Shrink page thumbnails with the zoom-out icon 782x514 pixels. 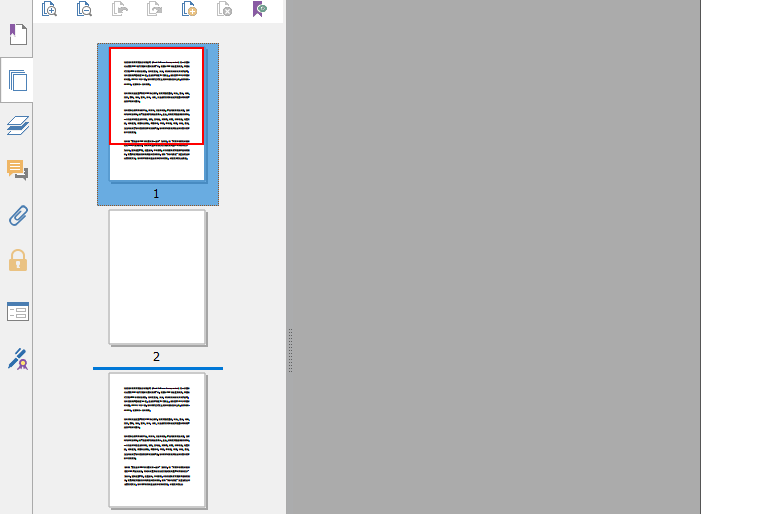84,9
